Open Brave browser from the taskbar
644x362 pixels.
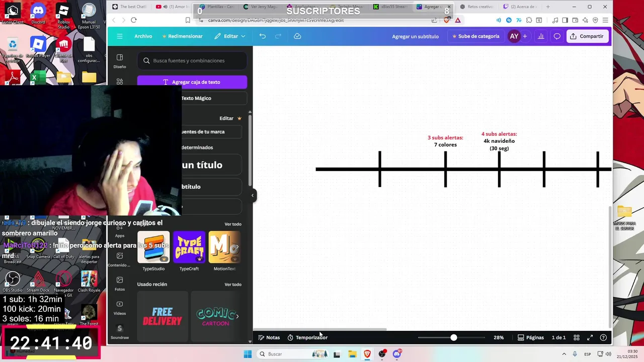pos(367,354)
